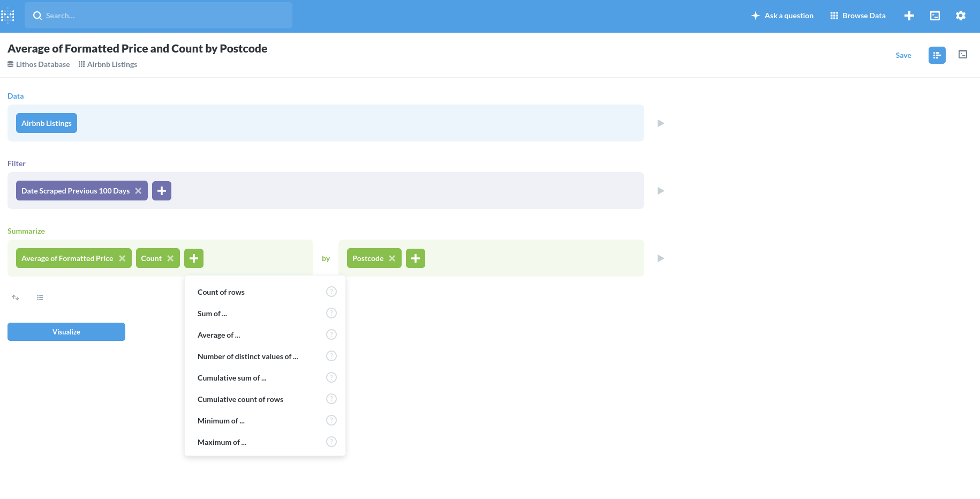Click the Metabase logo home icon

coord(7,16)
